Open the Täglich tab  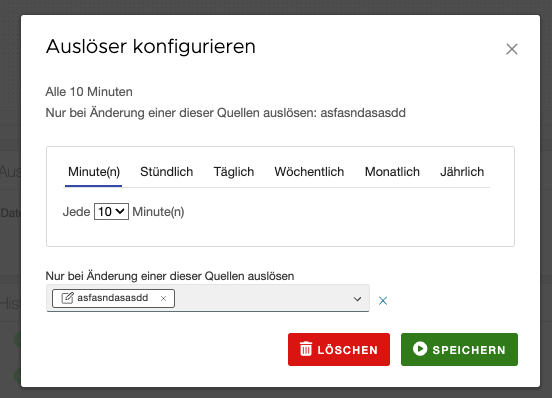point(234,172)
